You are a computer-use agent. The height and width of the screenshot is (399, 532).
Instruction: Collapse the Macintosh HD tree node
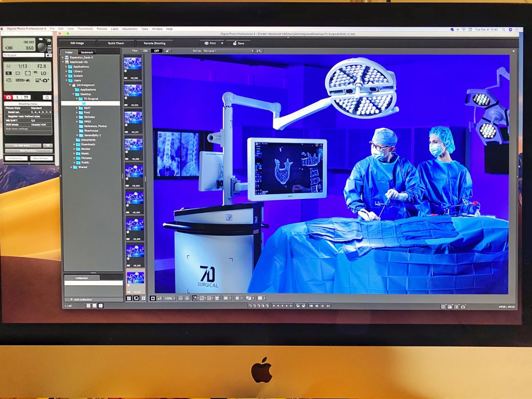point(63,62)
